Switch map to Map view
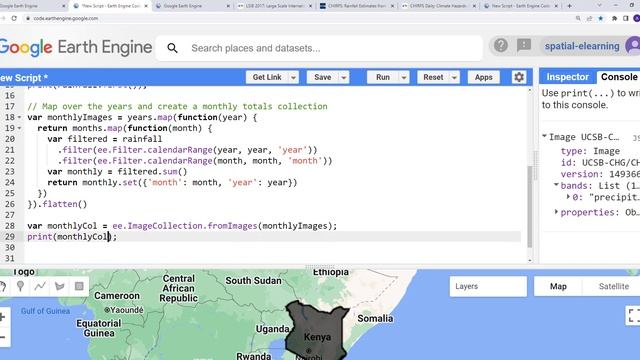This screenshot has height=360, width=640. pos(558,286)
